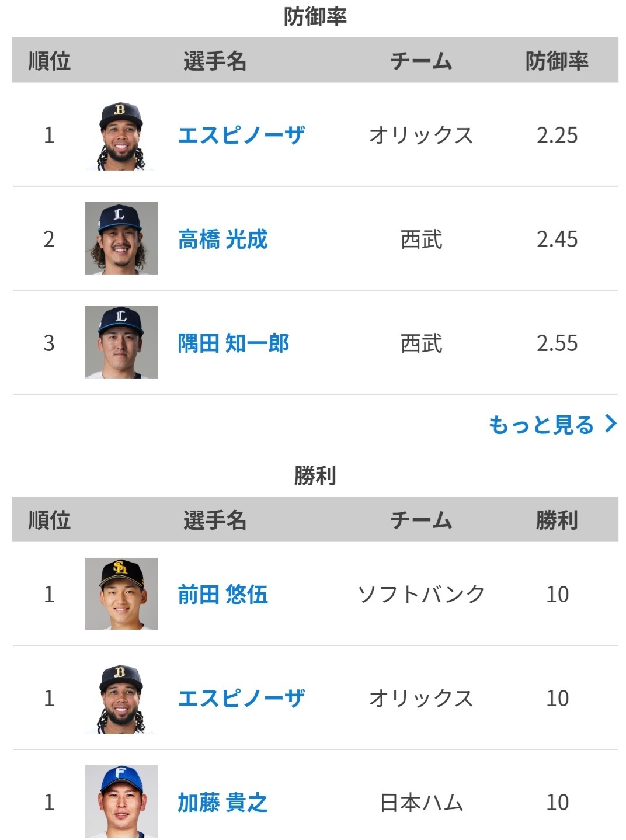Click 選手名 header in ERA table
626x840 pixels.
214,60
